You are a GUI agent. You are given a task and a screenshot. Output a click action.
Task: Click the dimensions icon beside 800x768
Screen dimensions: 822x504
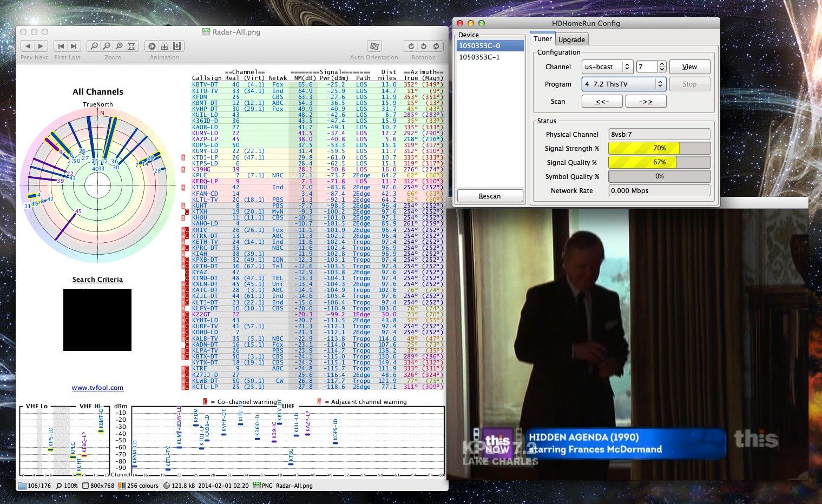(x=86, y=486)
